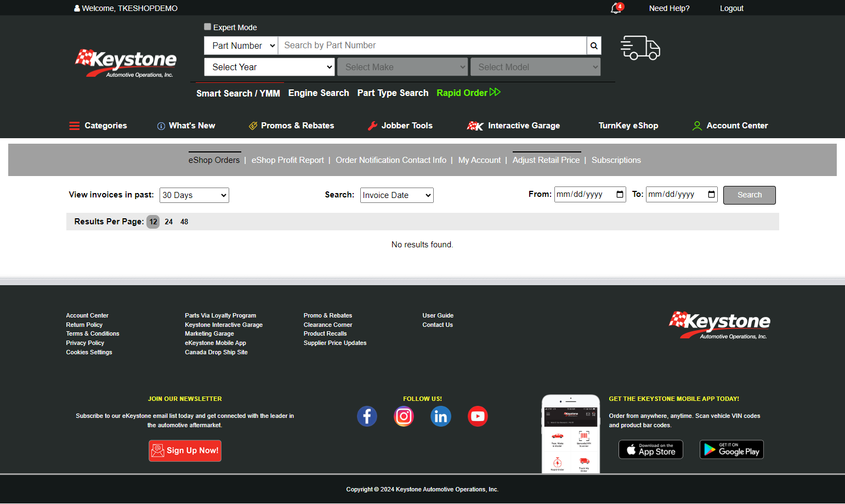Screen dimensions: 845x504
Task: Click the Sign Up Now! button
Action: pos(185,451)
